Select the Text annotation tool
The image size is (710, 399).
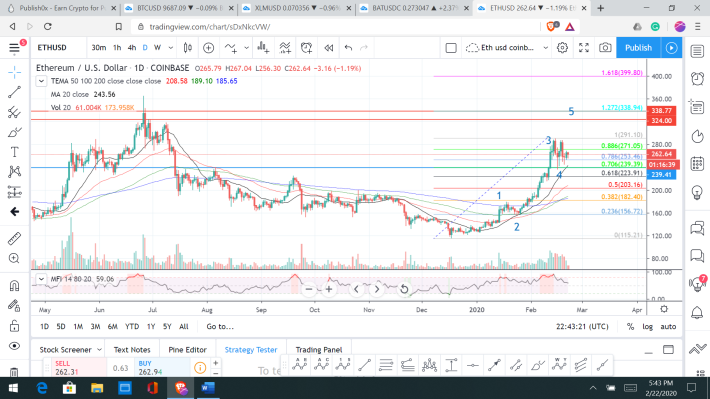[x=14, y=152]
